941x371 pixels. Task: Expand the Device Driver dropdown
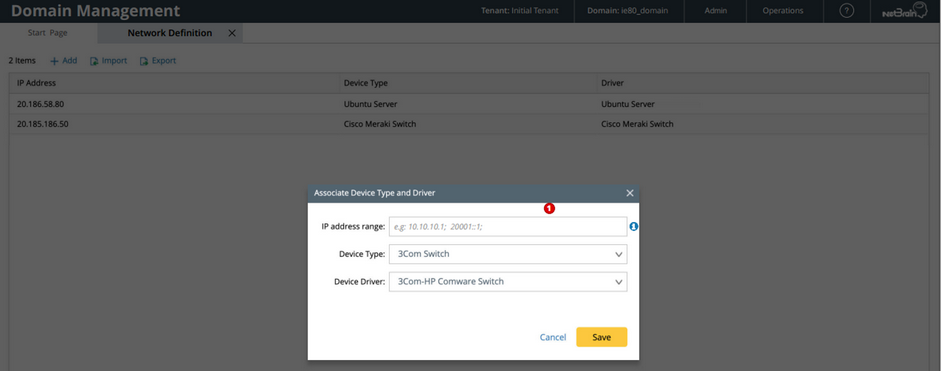pos(508,282)
